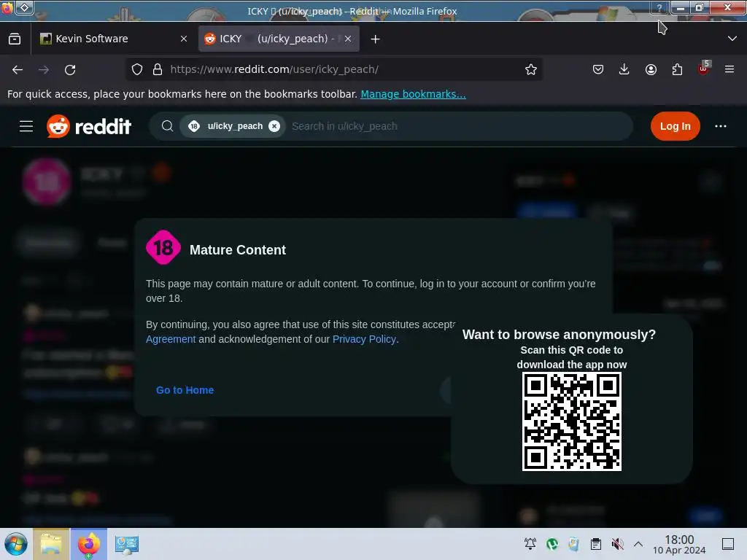
Task: Open the Manage bookmarks link
Action: pyautogui.click(x=413, y=94)
